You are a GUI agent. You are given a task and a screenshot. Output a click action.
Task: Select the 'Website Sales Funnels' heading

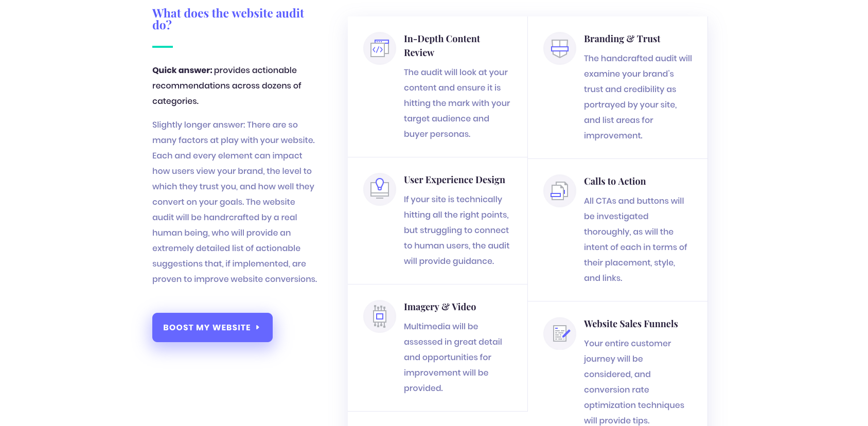[x=631, y=324]
